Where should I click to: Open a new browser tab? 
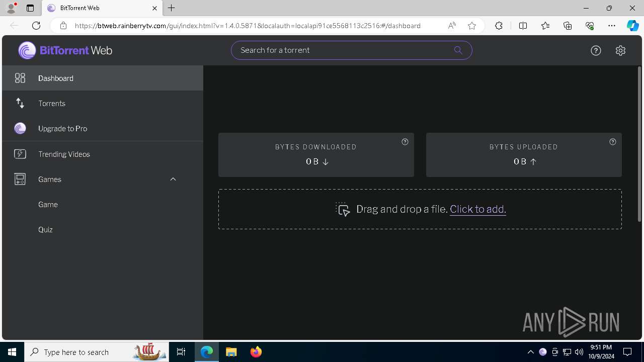pyautogui.click(x=172, y=8)
